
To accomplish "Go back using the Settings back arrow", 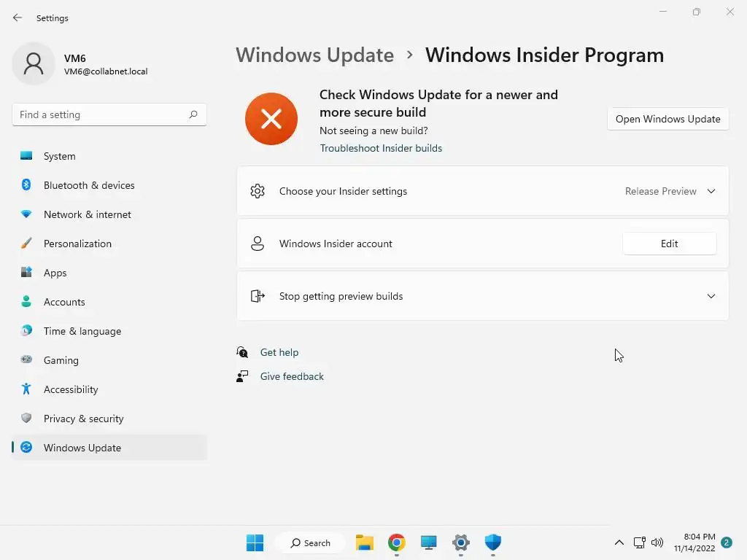I will (x=18, y=17).
